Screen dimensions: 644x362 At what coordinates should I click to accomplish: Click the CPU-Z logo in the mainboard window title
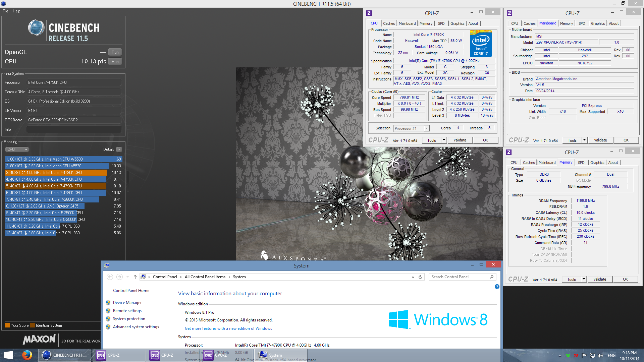coord(509,13)
